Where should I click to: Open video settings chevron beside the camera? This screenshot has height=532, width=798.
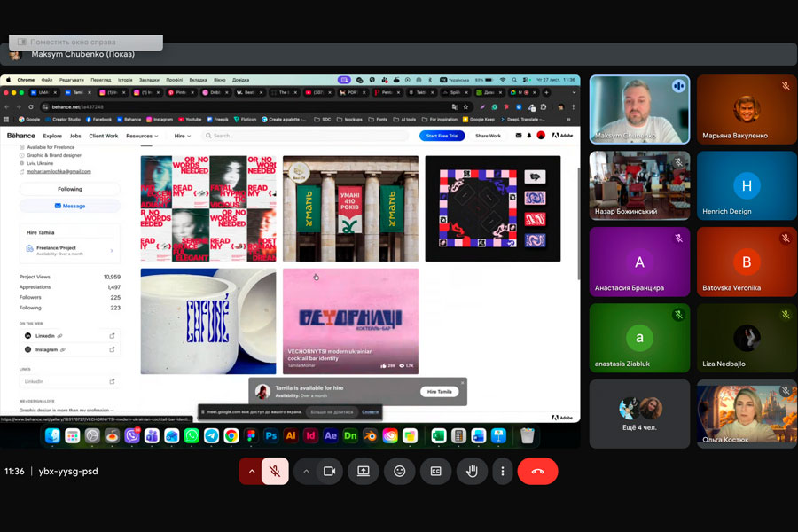coord(307,472)
